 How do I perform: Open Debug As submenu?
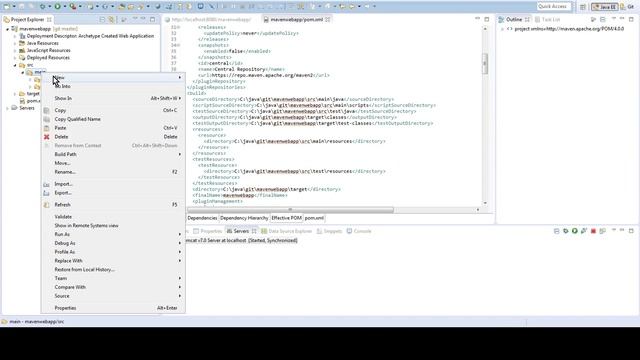113,243
